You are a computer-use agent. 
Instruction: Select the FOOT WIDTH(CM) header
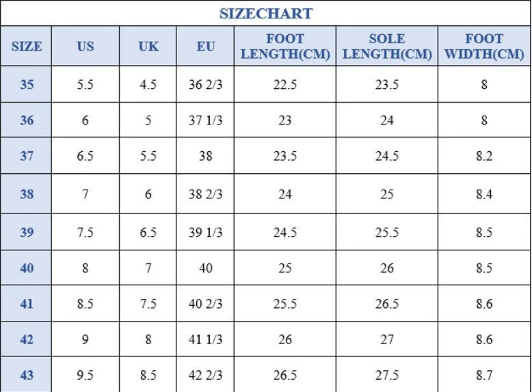point(484,47)
